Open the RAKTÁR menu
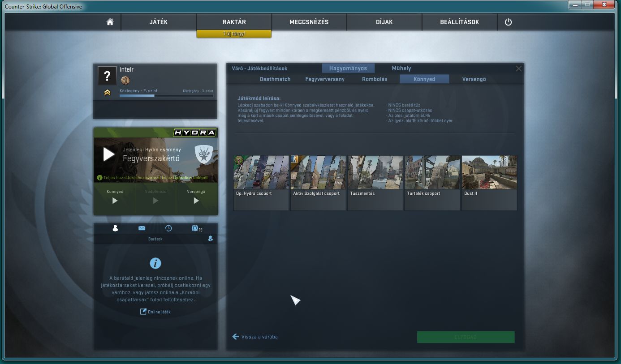 pyautogui.click(x=234, y=22)
